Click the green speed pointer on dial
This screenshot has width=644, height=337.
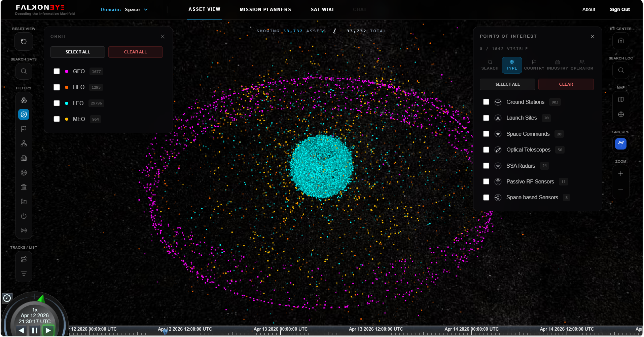coord(41,298)
